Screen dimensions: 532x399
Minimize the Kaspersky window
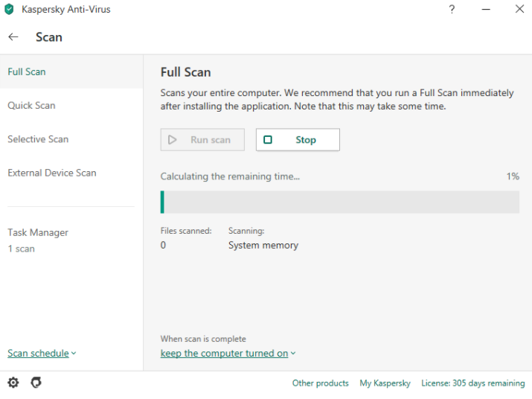(x=485, y=10)
